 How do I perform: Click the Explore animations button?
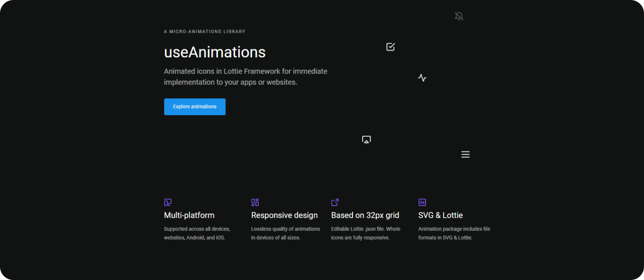click(x=195, y=107)
